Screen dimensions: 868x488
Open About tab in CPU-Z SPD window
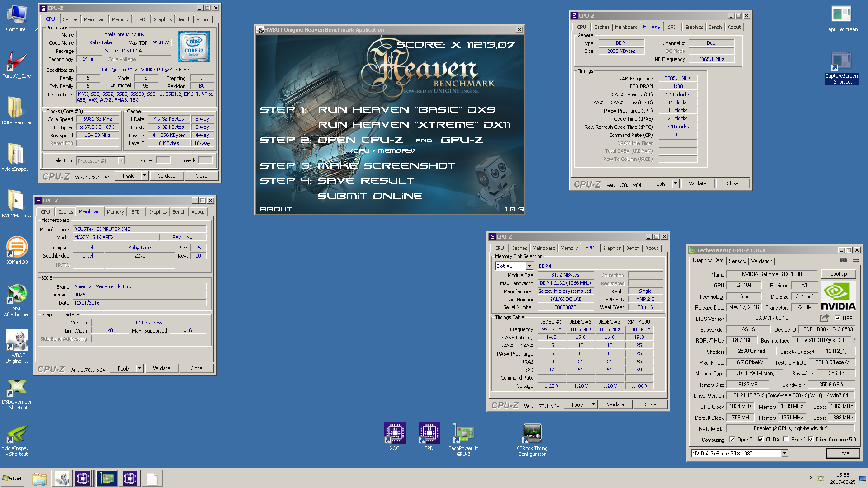651,248
